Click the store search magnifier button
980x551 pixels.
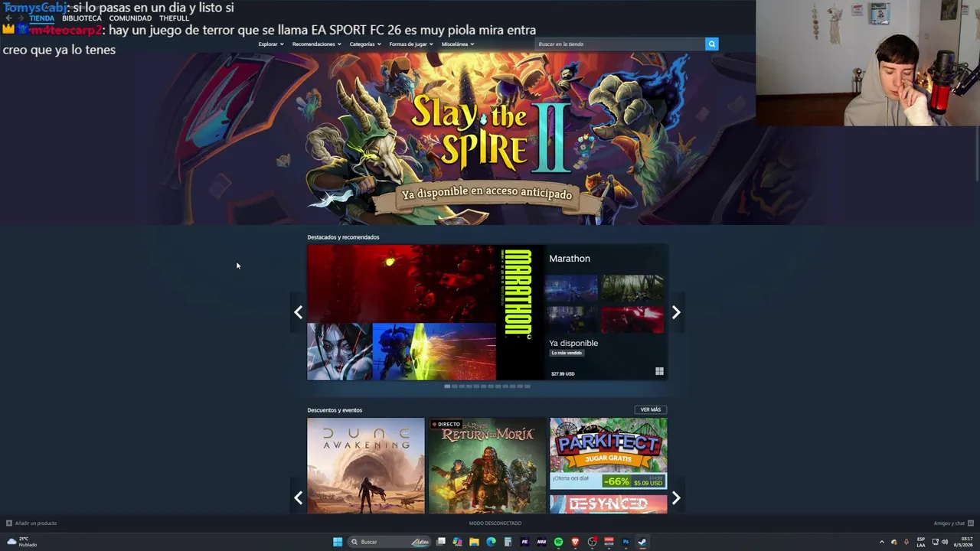tap(711, 44)
